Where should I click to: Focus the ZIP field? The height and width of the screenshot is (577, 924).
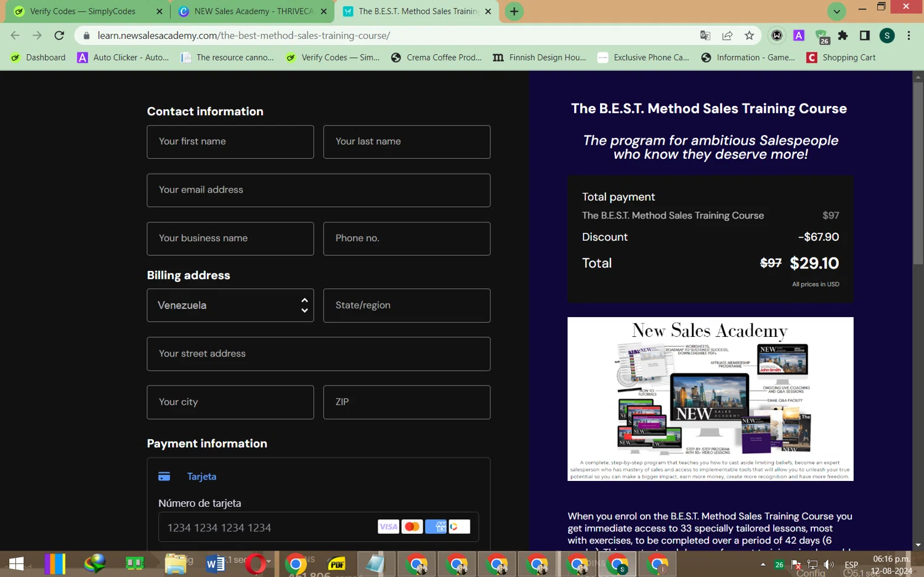click(407, 402)
